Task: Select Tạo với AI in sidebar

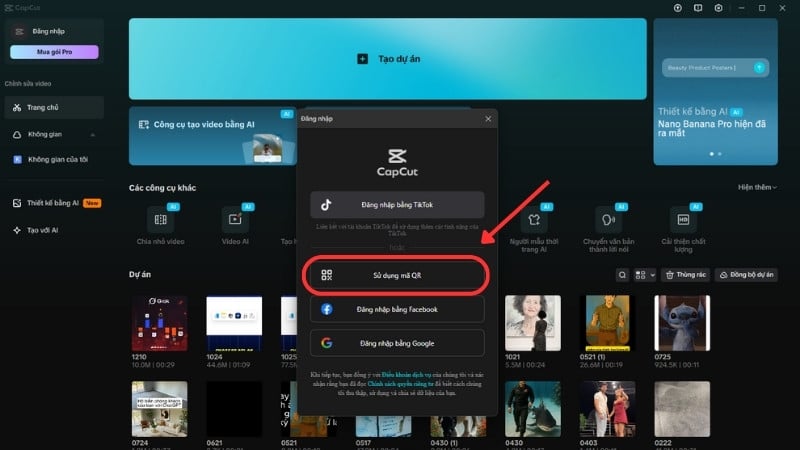Action: 43,229
